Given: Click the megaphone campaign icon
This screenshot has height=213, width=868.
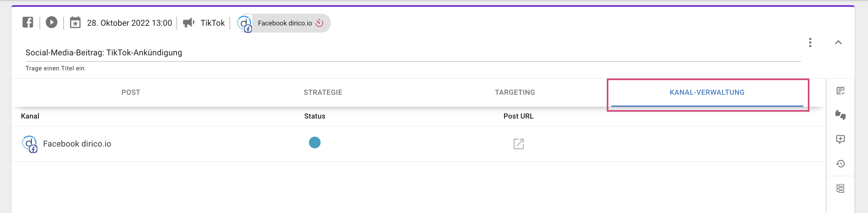Looking at the screenshot, I should tap(189, 22).
